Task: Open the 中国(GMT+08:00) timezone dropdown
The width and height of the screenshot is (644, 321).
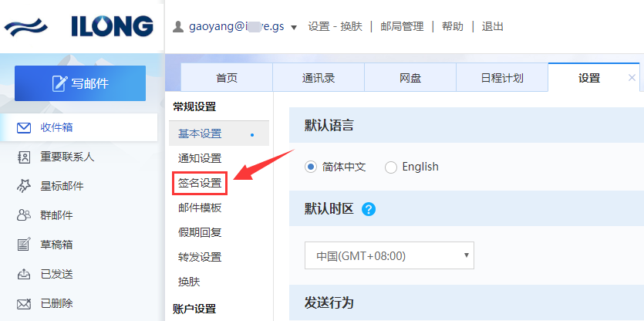Action: click(389, 255)
